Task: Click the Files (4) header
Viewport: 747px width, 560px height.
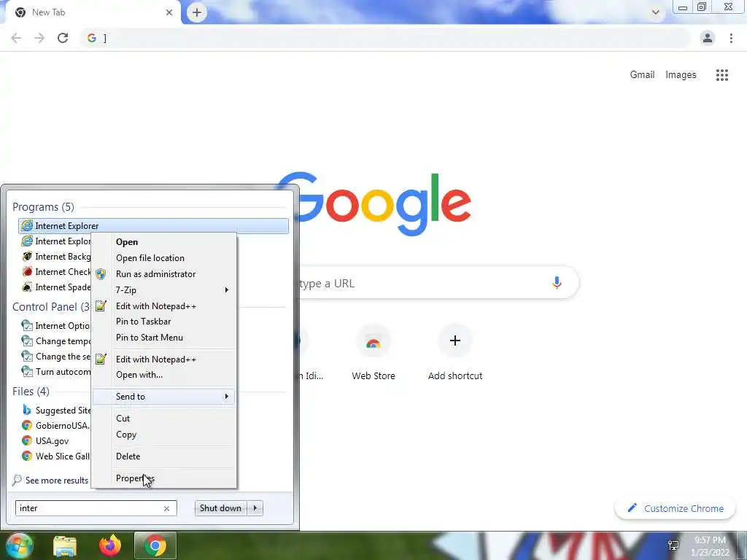Action: (31, 391)
